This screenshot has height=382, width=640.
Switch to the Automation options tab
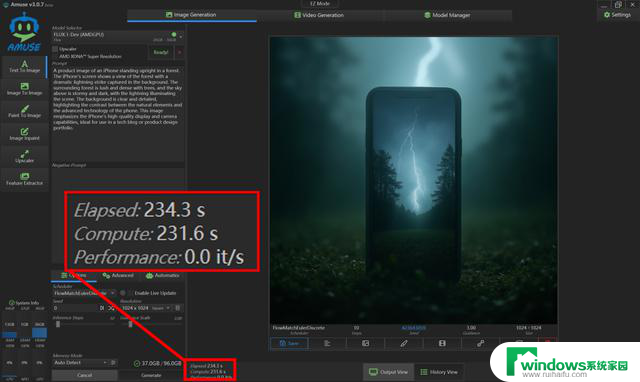pos(162,275)
